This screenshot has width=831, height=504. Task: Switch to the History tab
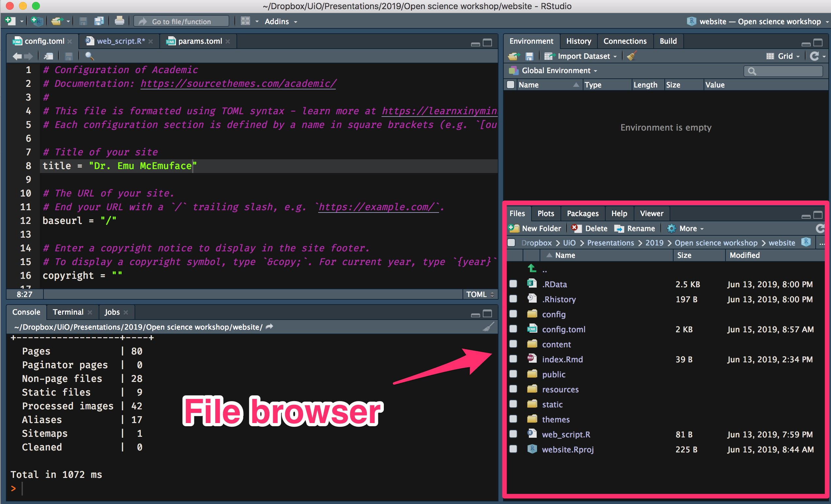(578, 41)
